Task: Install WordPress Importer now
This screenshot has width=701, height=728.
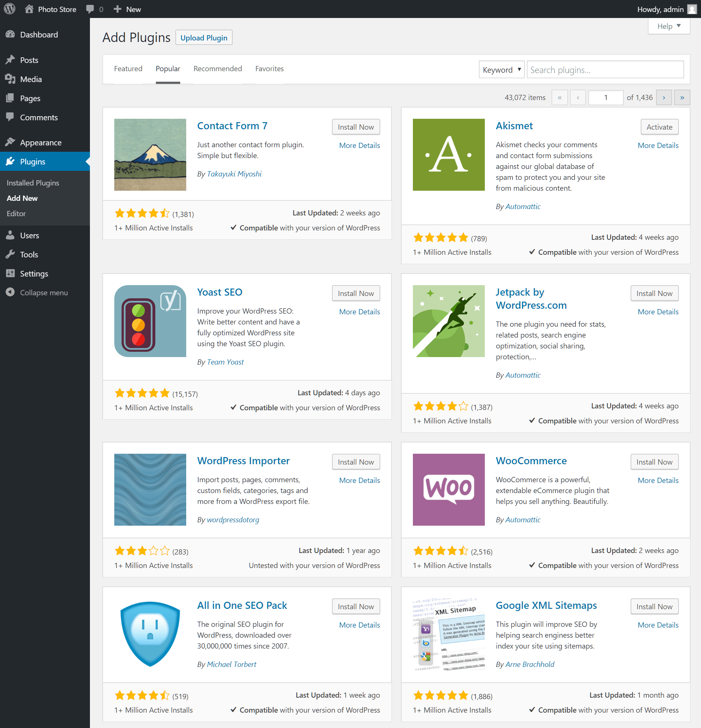Action: click(x=356, y=462)
